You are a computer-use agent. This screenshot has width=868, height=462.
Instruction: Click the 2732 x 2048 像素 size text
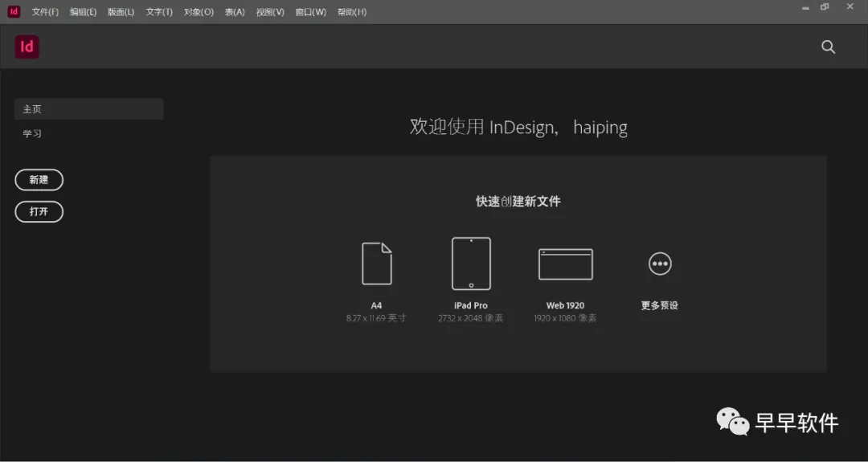coord(470,318)
